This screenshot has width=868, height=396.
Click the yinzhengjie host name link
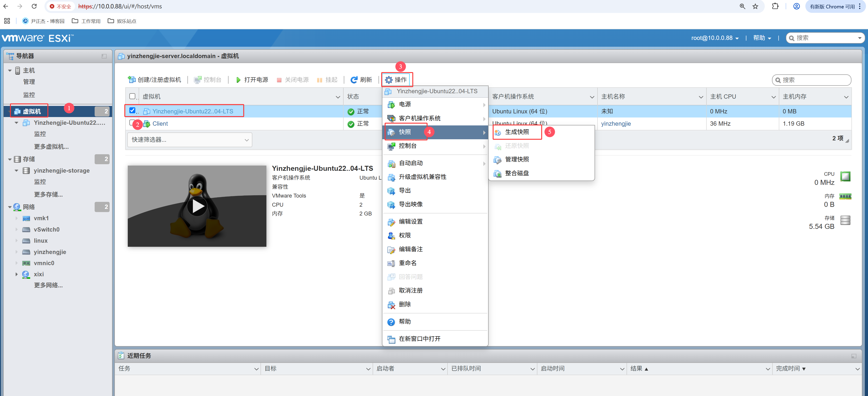[616, 124]
